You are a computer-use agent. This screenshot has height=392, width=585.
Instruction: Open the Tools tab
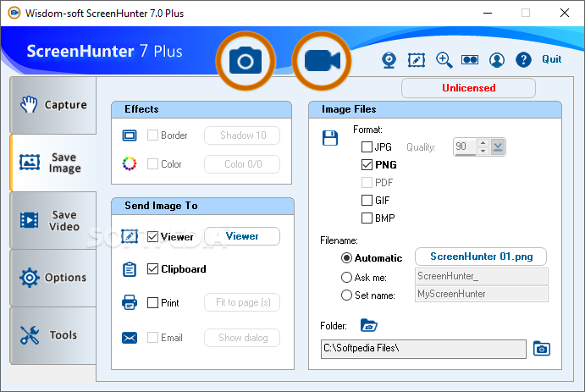tap(53, 335)
